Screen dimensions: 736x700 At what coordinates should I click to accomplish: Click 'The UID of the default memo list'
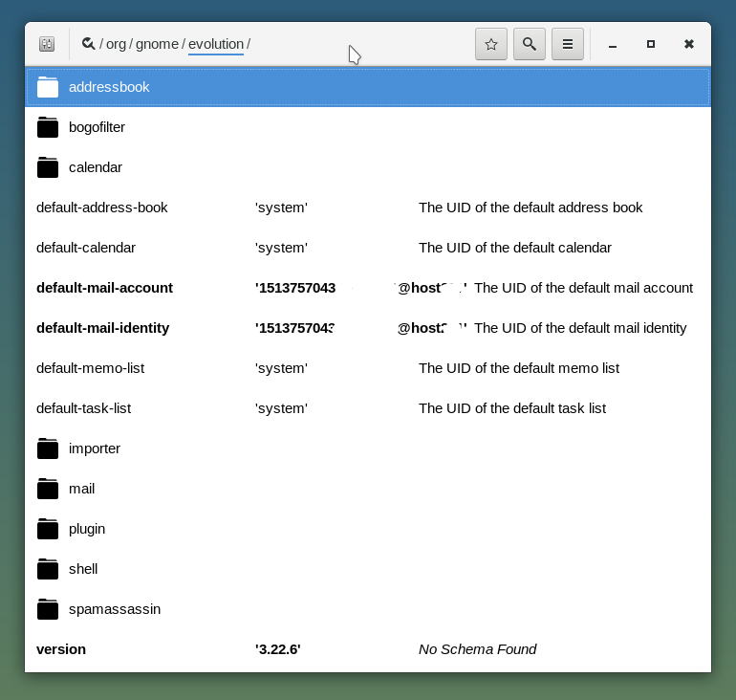(519, 368)
